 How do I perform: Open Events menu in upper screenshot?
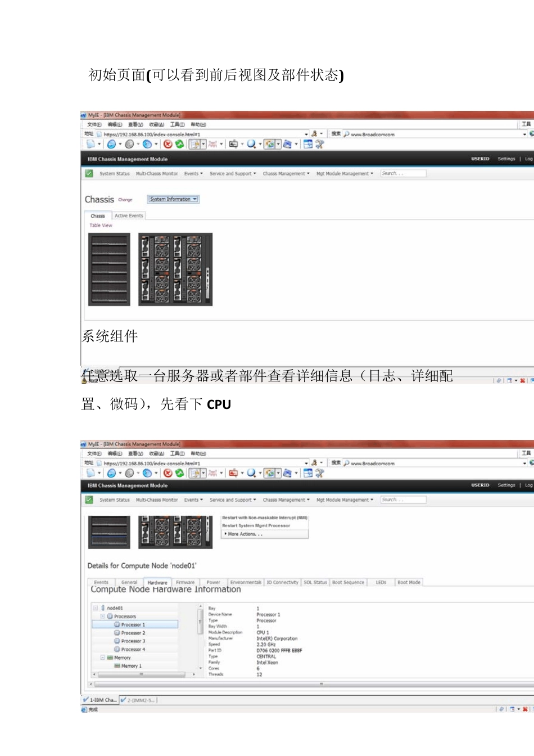tap(193, 173)
